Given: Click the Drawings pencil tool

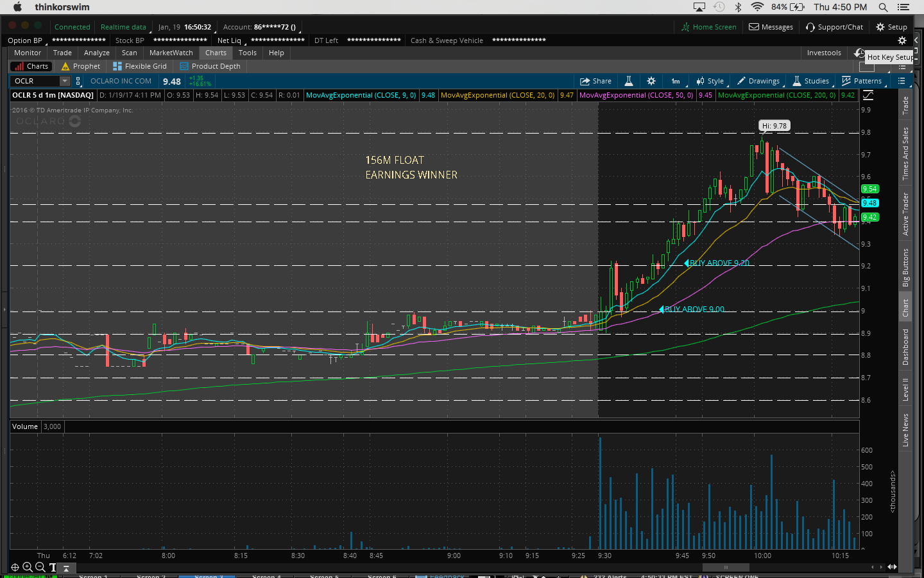Looking at the screenshot, I should click(x=758, y=81).
